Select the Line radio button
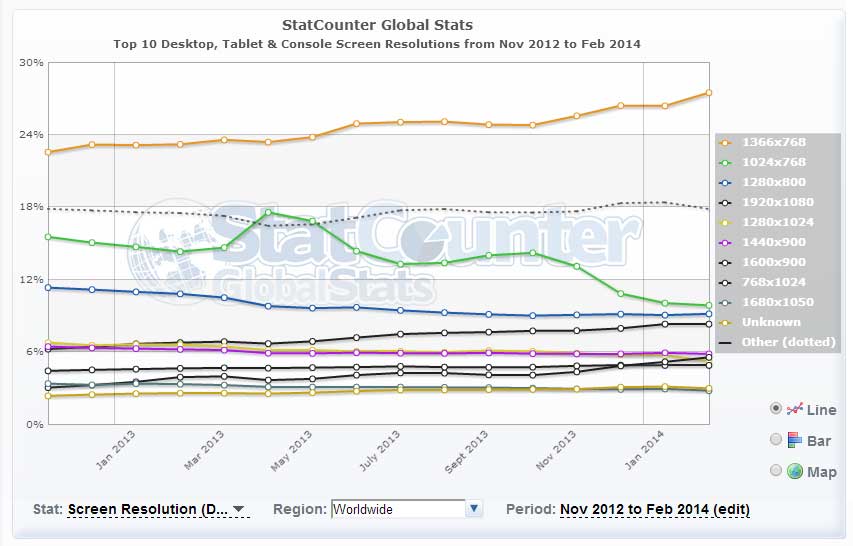This screenshot has width=853, height=546. coord(776,408)
